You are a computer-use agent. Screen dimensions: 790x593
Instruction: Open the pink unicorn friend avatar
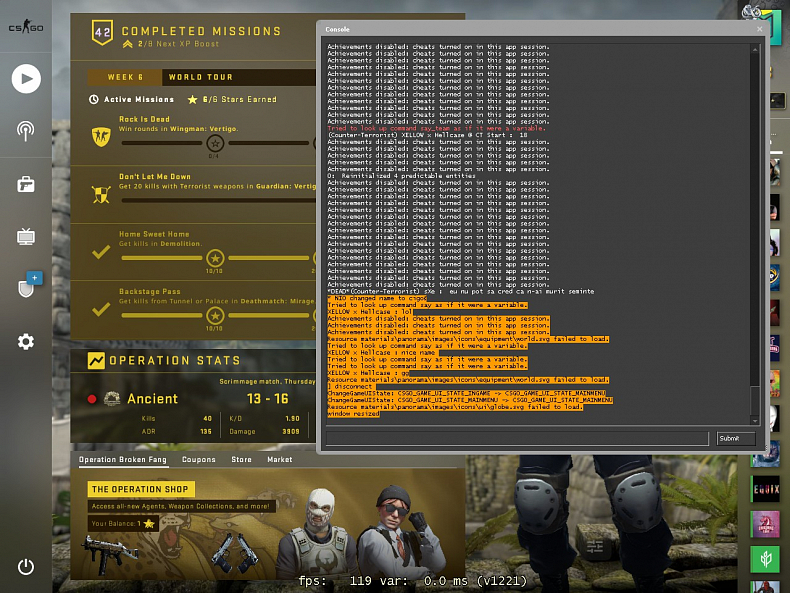pyautogui.click(x=766, y=524)
